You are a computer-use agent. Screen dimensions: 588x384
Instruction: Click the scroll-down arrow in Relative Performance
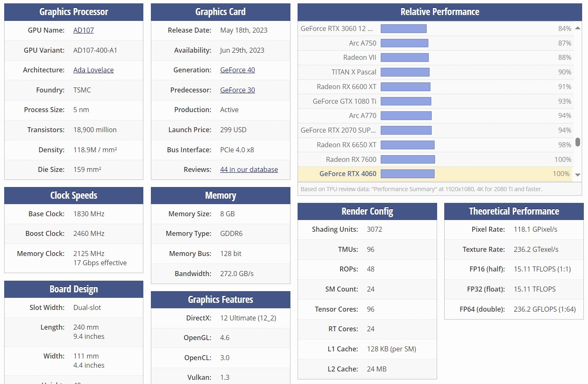click(578, 175)
